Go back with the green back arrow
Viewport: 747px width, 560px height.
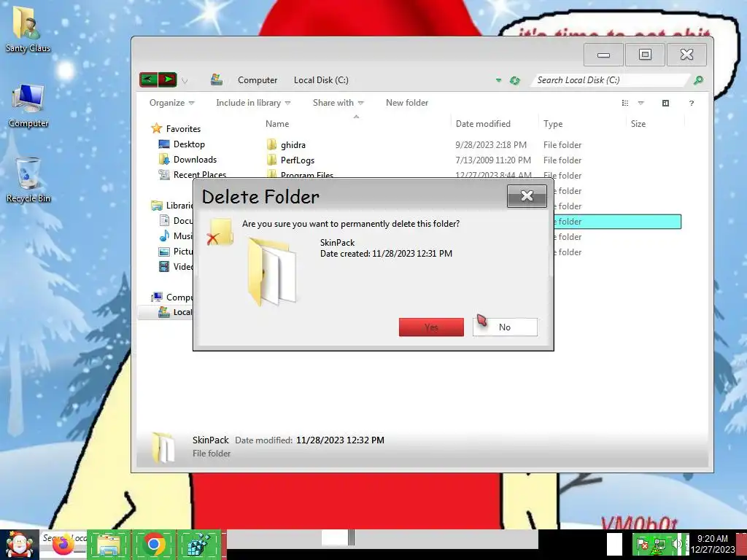point(148,79)
